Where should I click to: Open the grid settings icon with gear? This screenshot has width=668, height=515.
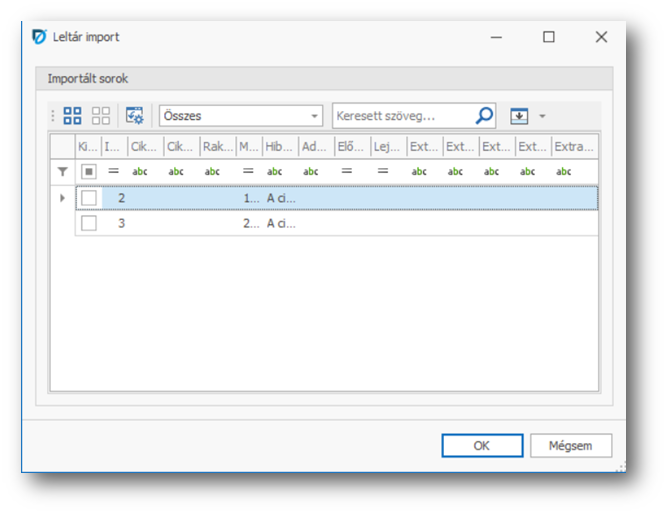click(135, 116)
